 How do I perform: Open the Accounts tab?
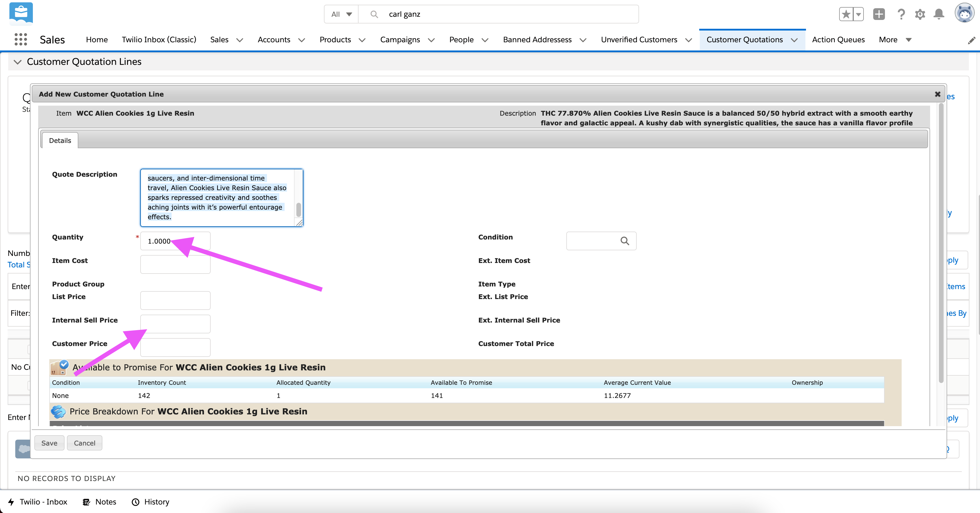(274, 40)
